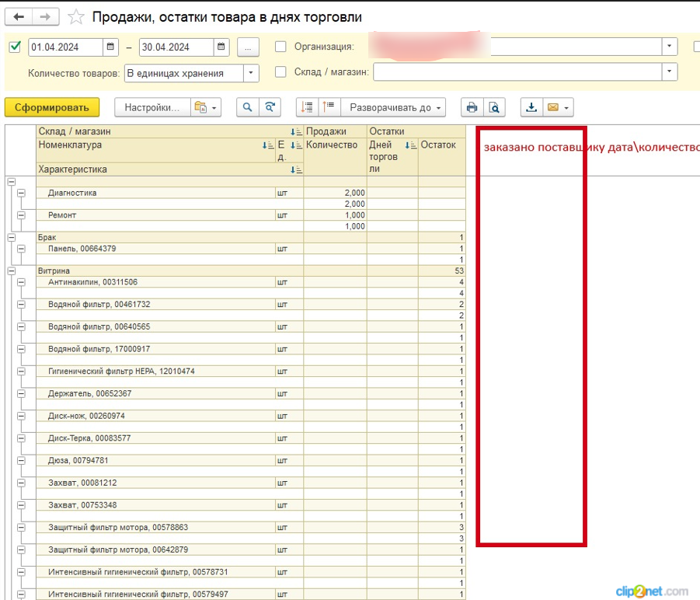The width and height of the screenshot is (700, 600).
Task: Open the Настройки... button
Action: coord(151,107)
